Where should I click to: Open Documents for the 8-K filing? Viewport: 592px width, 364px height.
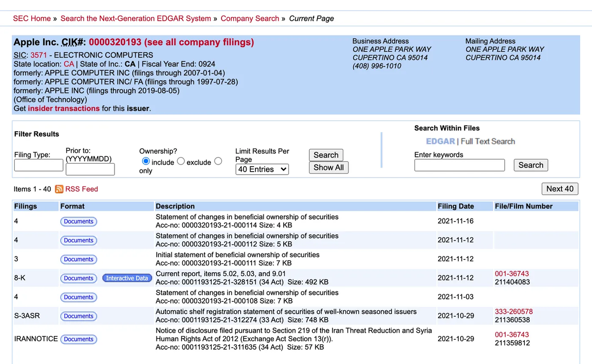coord(78,278)
